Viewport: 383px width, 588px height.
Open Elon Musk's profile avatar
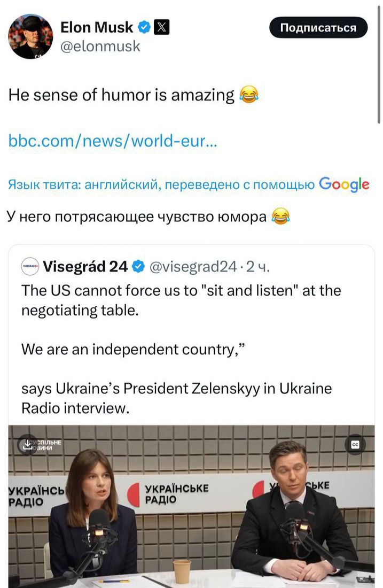pyautogui.click(x=30, y=36)
